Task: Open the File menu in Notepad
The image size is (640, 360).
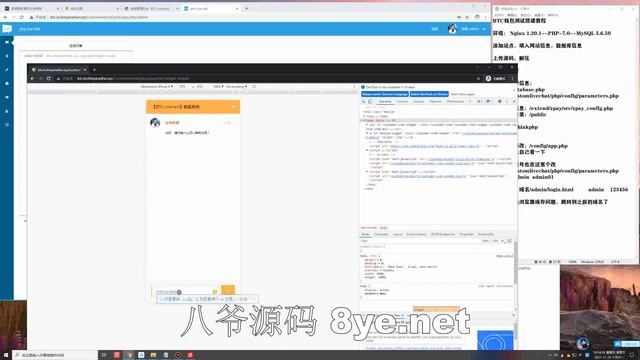Action: (x=500, y=15)
